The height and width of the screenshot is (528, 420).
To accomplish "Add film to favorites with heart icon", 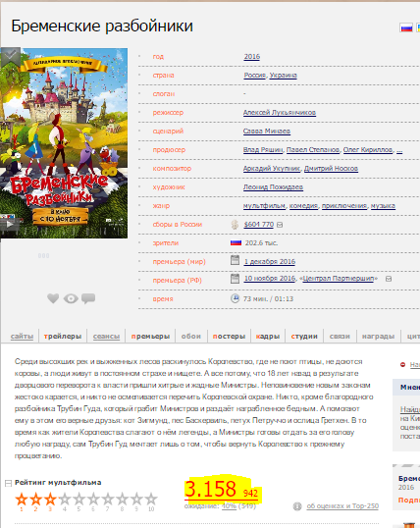I will point(53,298).
